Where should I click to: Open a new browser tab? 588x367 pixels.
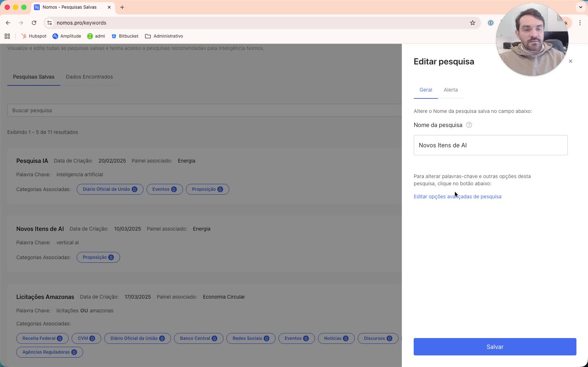[122, 7]
